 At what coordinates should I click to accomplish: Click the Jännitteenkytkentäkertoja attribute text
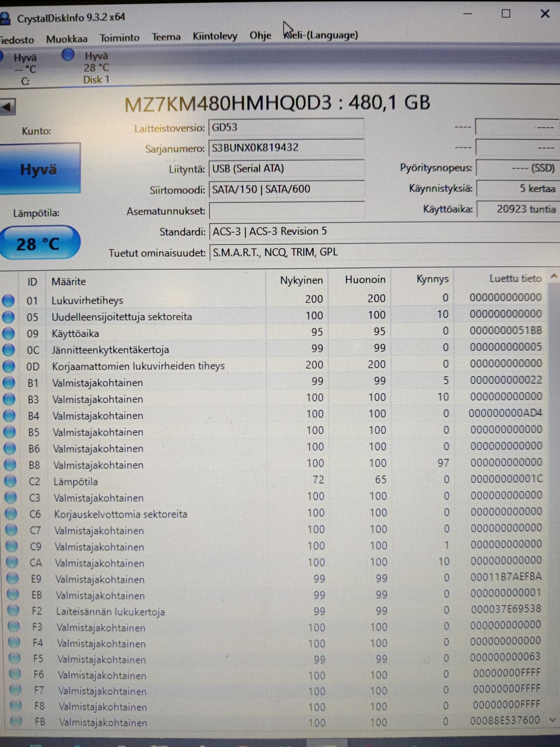110,350
